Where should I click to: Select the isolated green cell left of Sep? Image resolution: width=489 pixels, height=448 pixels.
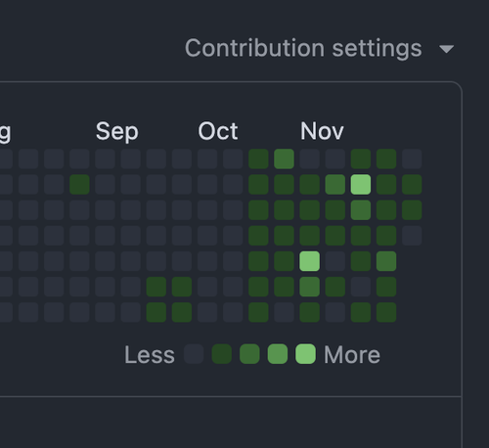point(79,185)
